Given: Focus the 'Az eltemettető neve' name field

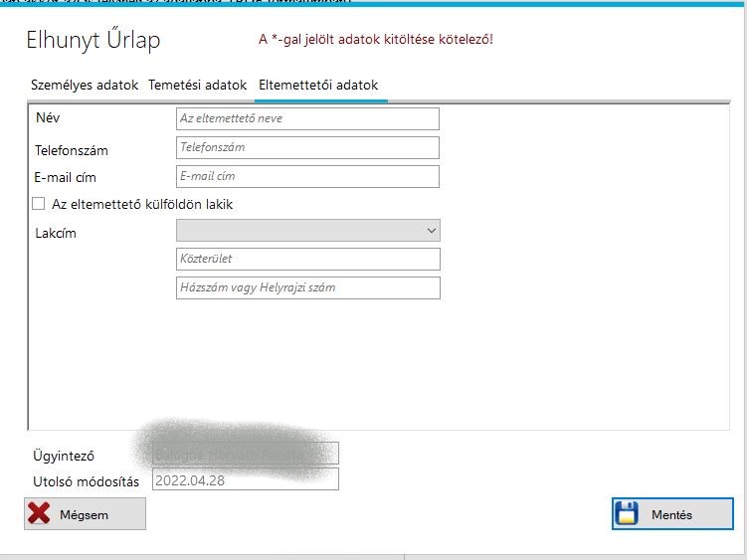Looking at the screenshot, I should [307, 118].
